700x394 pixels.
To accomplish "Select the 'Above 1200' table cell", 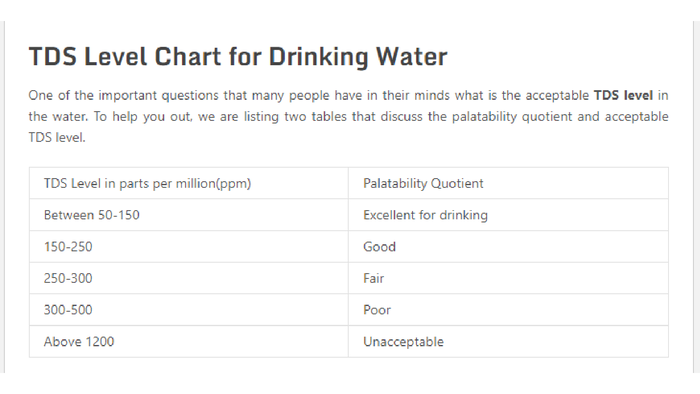I will coord(189,341).
